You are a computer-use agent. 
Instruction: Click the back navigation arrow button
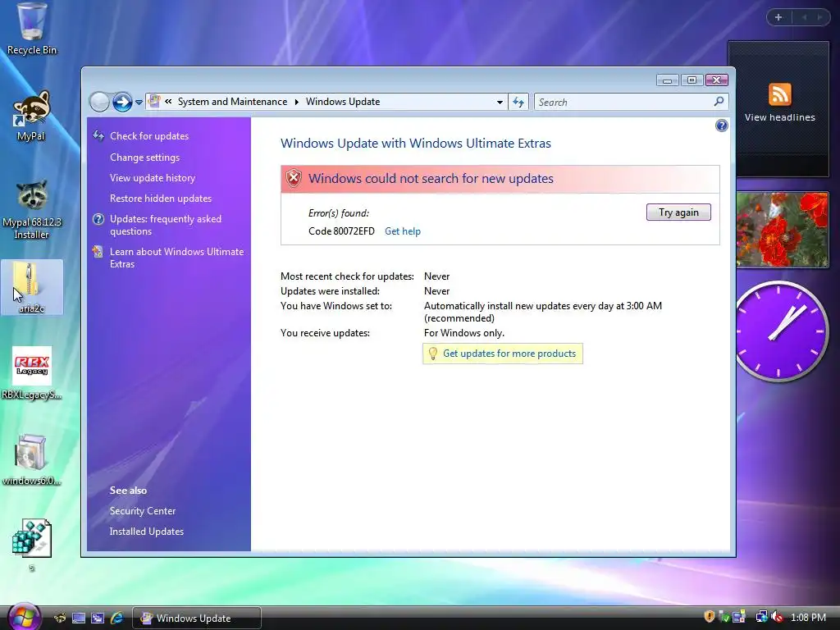tap(99, 102)
